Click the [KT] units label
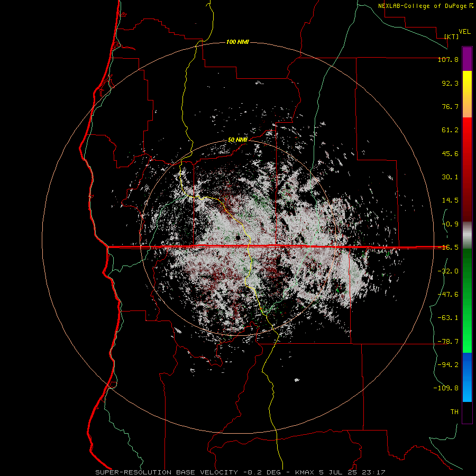 point(452,36)
